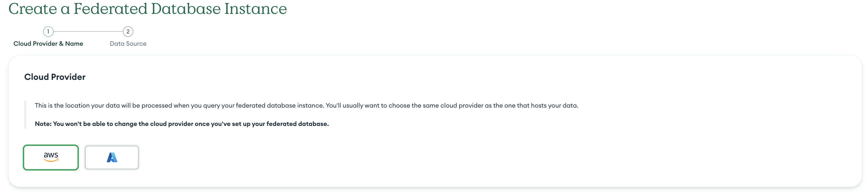This screenshot has height=192, width=868.
Task: Click the word Note in bold text
Action: click(43, 124)
